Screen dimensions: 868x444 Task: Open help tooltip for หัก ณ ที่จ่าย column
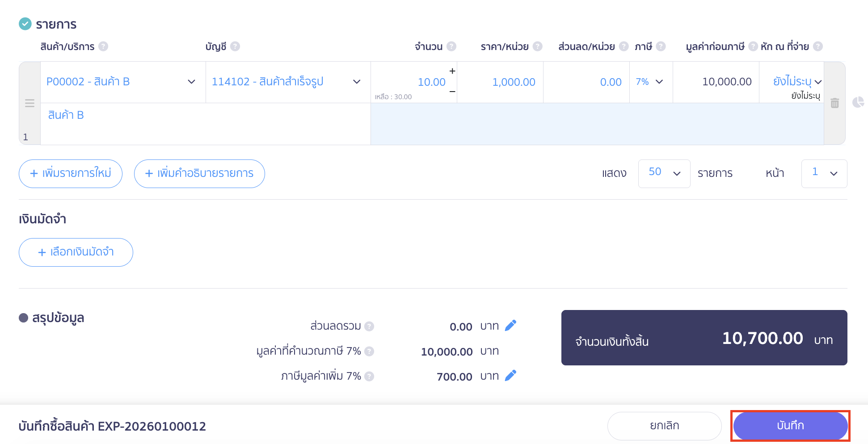818,46
